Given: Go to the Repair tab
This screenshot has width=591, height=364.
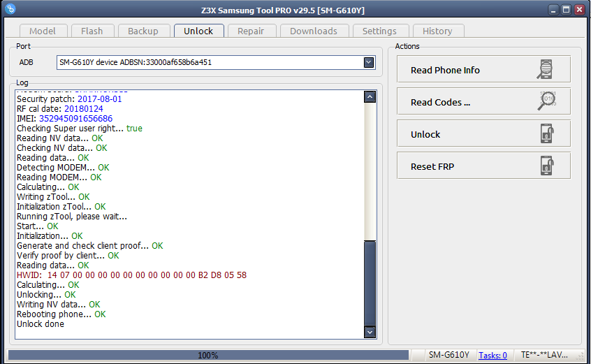Looking at the screenshot, I should pos(251,31).
